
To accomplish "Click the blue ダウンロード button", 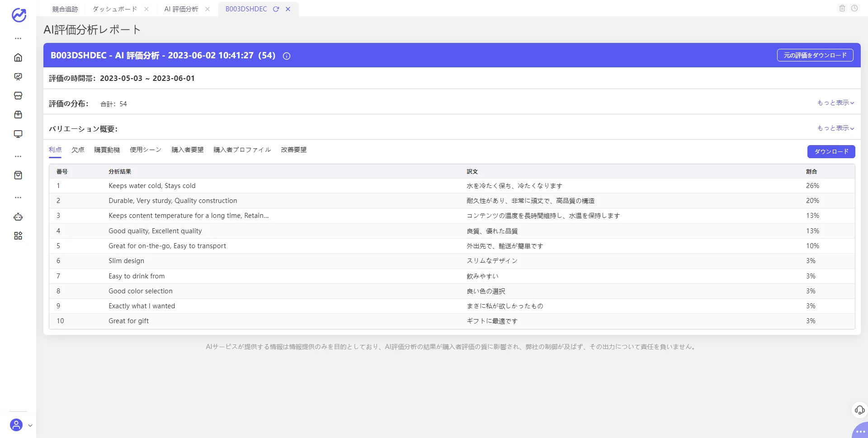I will click(x=831, y=151).
